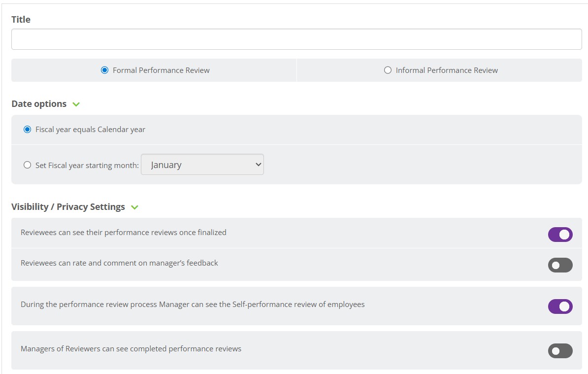Collapse Visibility / Privacy Settings with the green chevron
The image size is (588, 374).
(134, 207)
